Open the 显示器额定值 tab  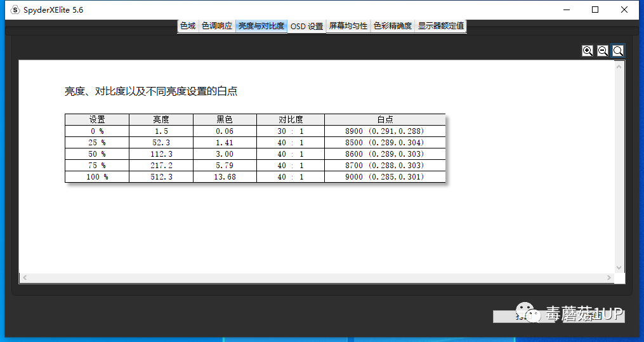441,26
